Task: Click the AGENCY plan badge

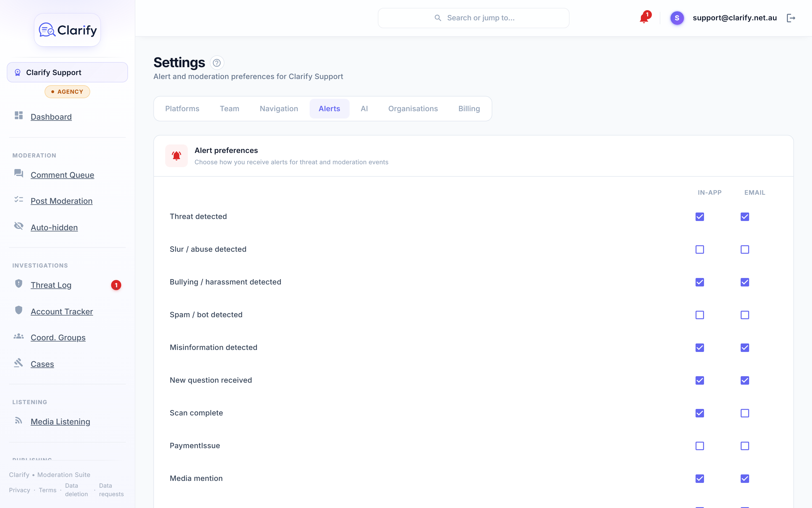Action: (67, 92)
